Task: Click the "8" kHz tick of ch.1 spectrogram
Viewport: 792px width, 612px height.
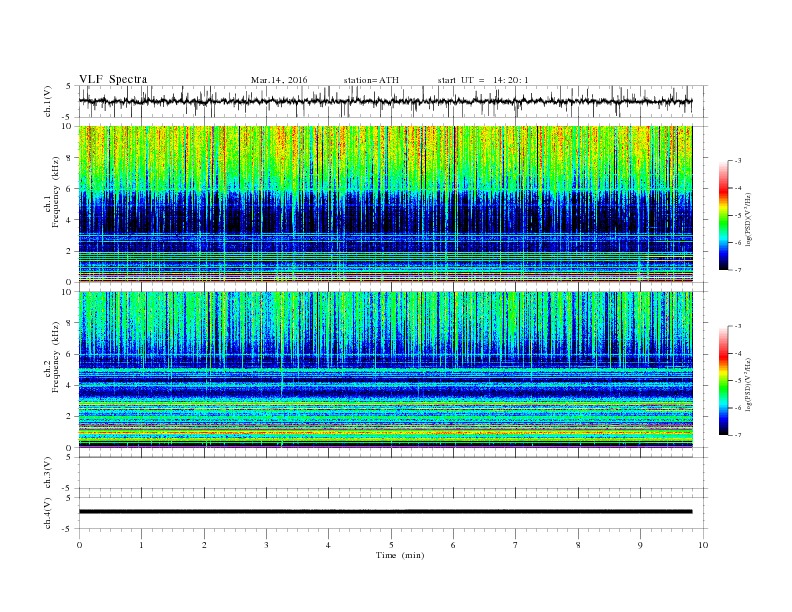Action: (x=69, y=158)
